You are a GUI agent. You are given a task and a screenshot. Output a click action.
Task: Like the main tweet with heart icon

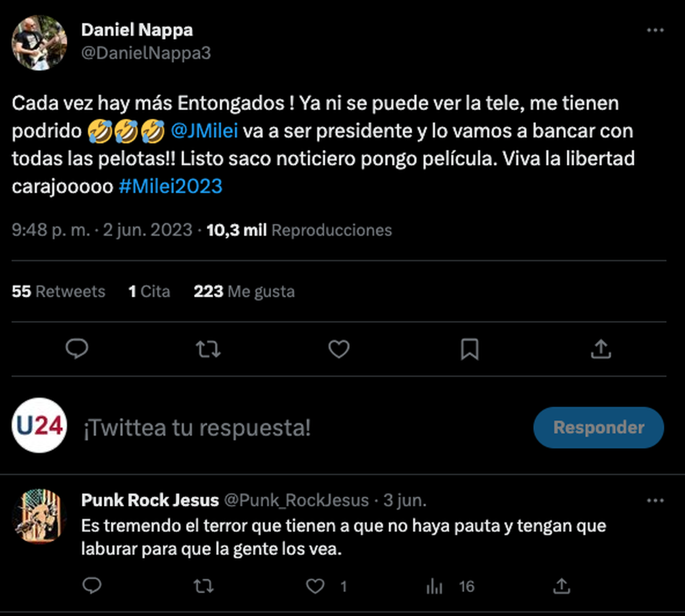(x=339, y=348)
